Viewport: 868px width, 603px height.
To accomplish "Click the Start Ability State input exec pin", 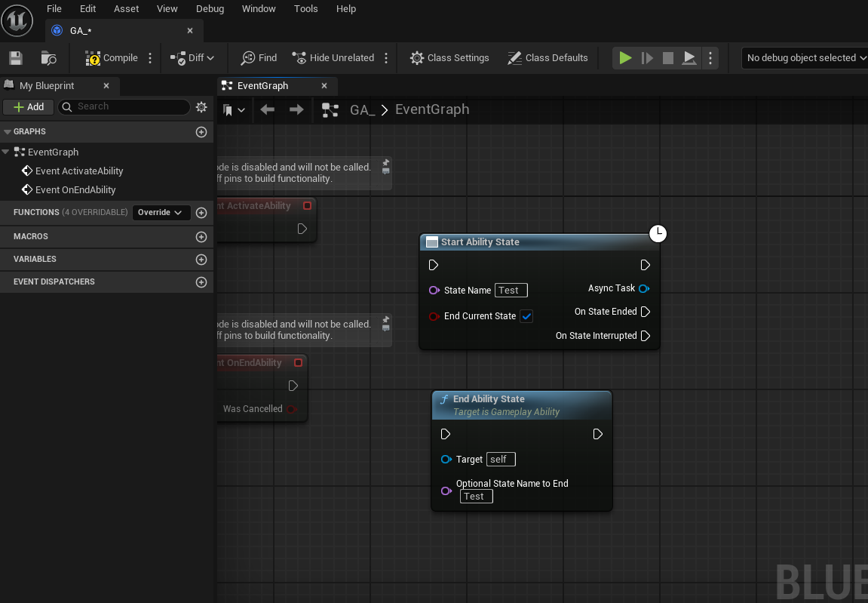I will (x=434, y=265).
